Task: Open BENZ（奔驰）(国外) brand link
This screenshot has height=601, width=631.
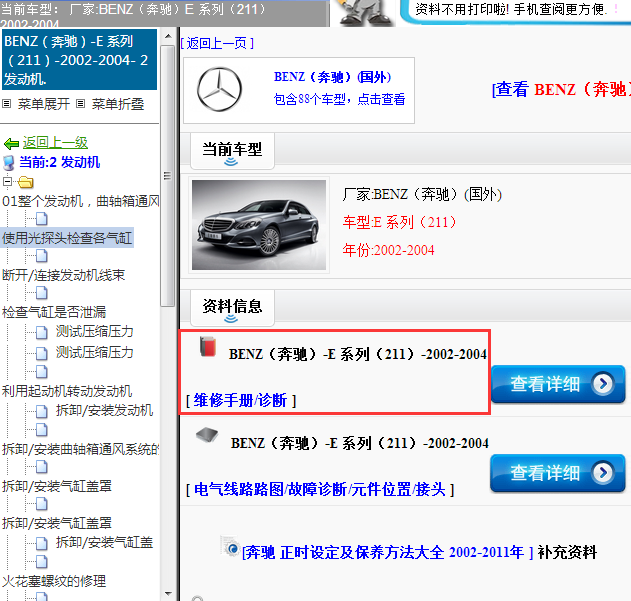Action: tap(332, 76)
